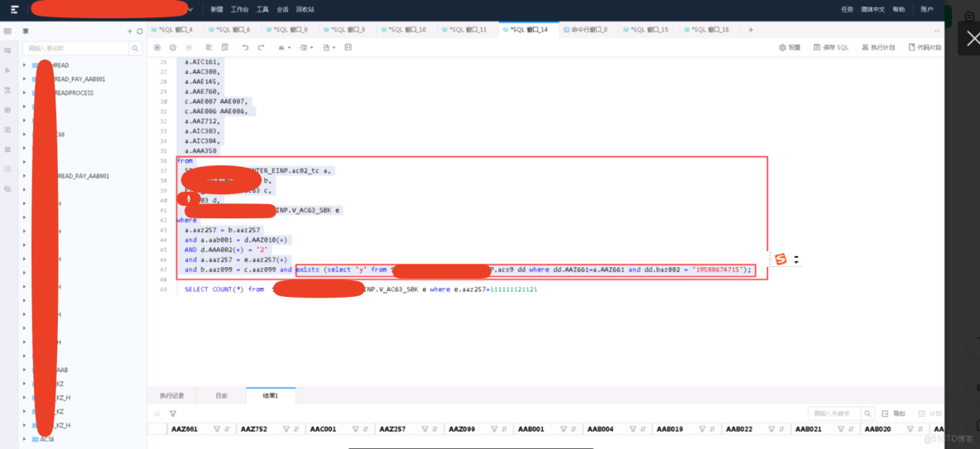This screenshot has width=980, height=449.
Task: Click the table name search field
Action: (75, 48)
